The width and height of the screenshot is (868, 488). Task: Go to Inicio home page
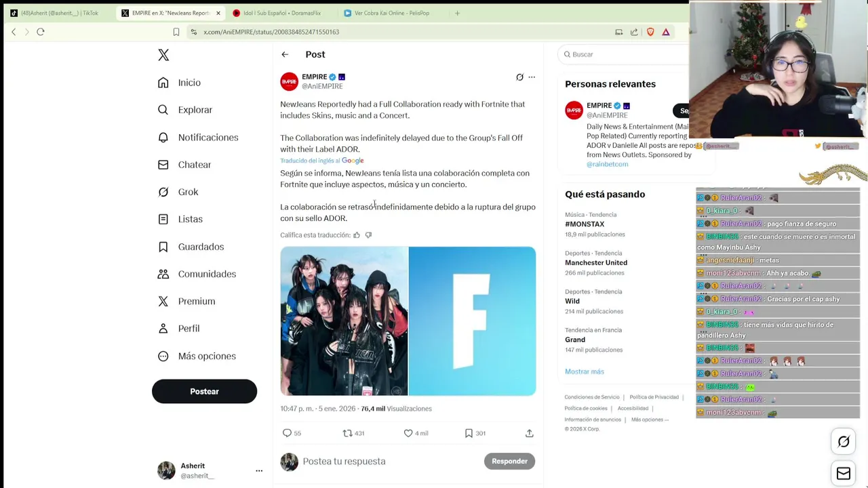coord(180,83)
